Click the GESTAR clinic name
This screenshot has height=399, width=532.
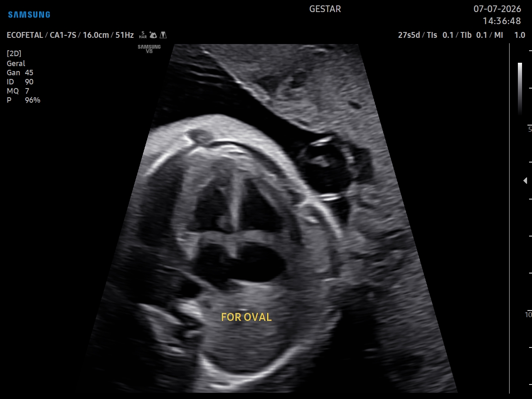[x=325, y=9]
